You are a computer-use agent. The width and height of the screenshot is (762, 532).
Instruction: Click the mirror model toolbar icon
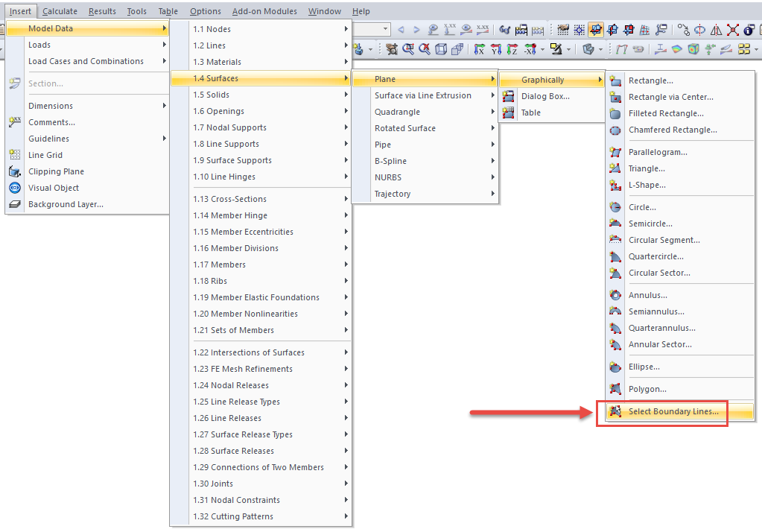(x=717, y=28)
